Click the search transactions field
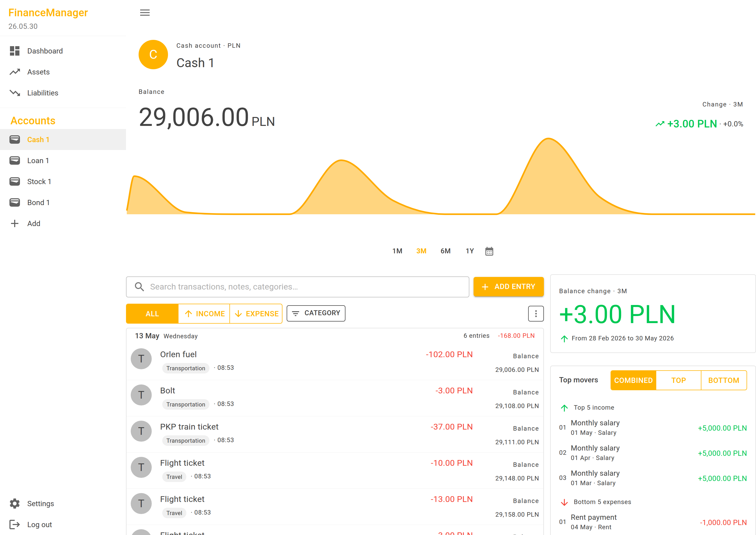The height and width of the screenshot is (535, 756). [297, 287]
